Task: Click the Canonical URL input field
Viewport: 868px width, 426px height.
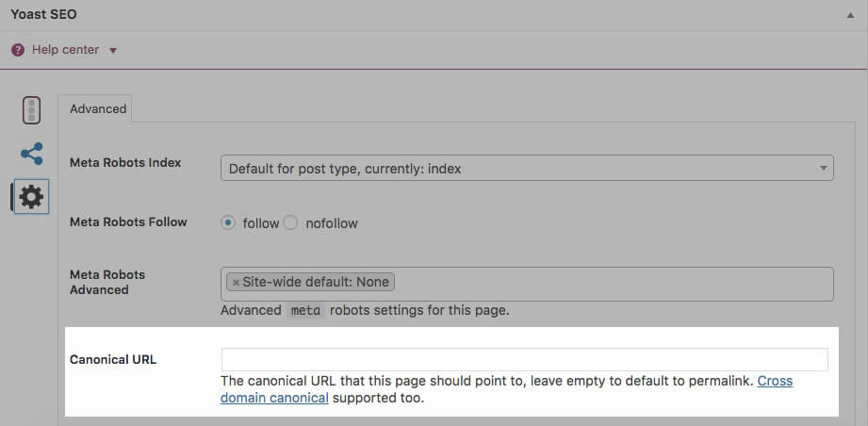Action: pos(524,359)
